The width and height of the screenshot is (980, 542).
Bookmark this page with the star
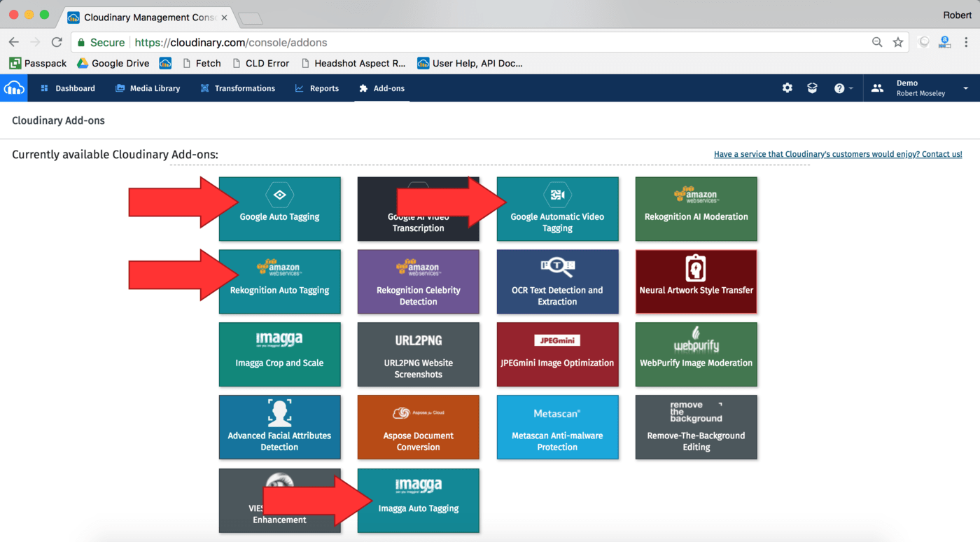[x=898, y=42]
